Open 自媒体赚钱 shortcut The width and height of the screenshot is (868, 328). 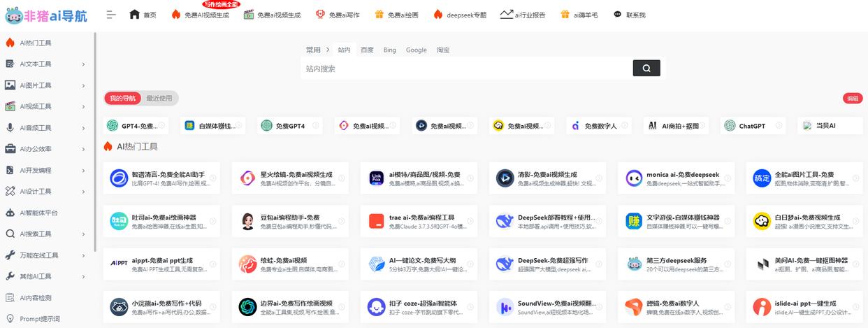point(212,126)
